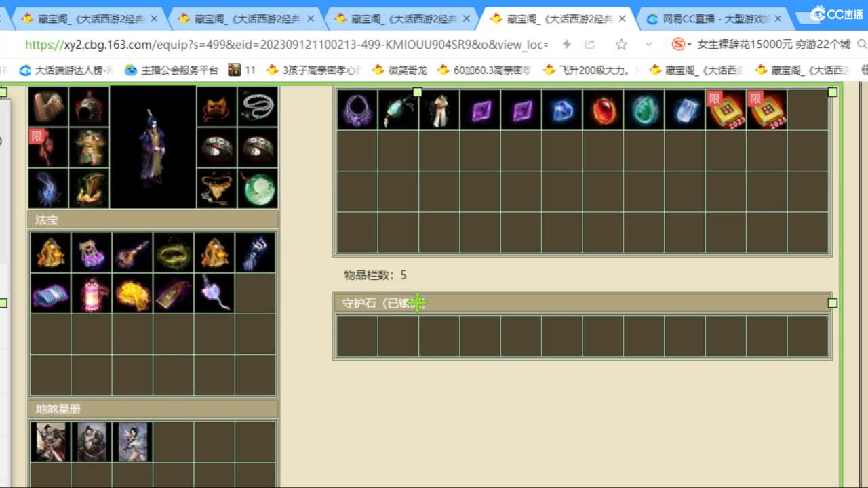Inspect the green jade stone item
The width and height of the screenshot is (868, 488).
point(644,110)
